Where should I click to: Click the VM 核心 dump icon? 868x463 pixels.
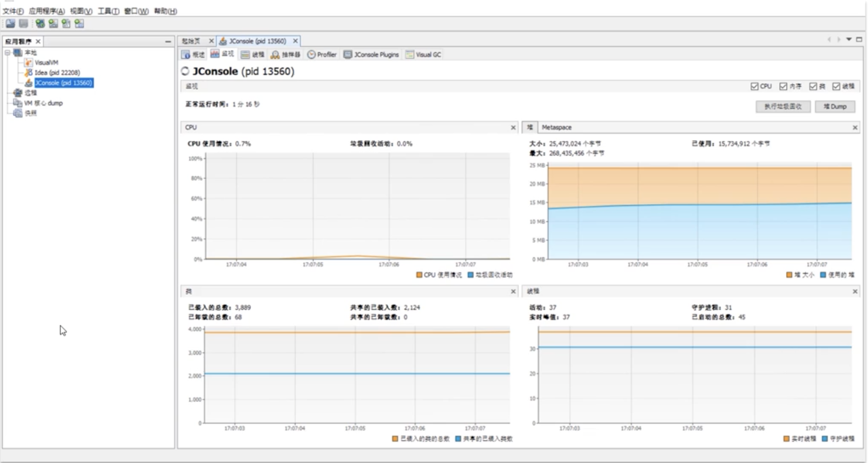(18, 103)
